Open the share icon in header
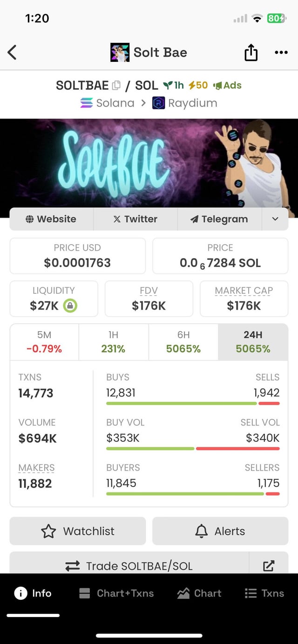Image resolution: width=298 pixels, height=644 pixels. point(251,52)
